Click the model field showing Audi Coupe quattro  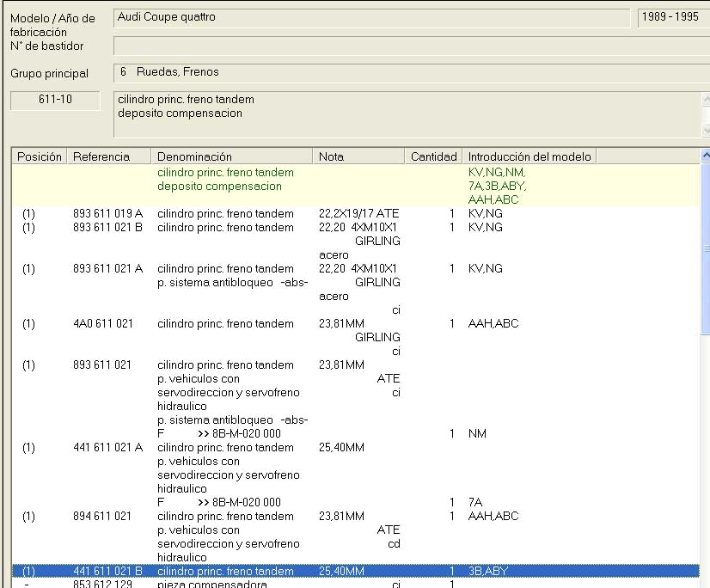(x=371, y=18)
